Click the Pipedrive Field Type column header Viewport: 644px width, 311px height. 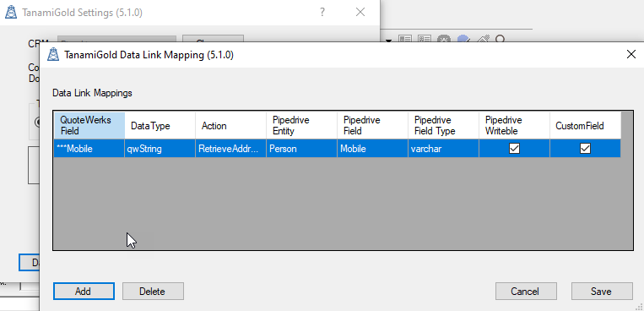tap(444, 125)
